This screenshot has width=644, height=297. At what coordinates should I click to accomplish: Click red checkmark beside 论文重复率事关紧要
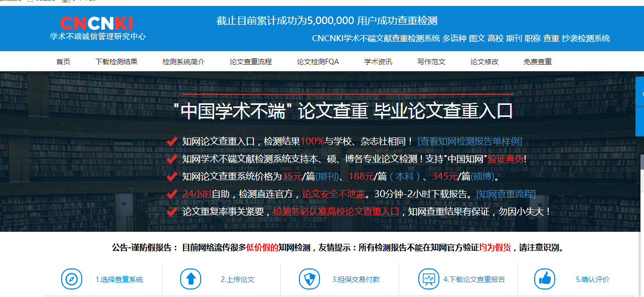point(172,211)
